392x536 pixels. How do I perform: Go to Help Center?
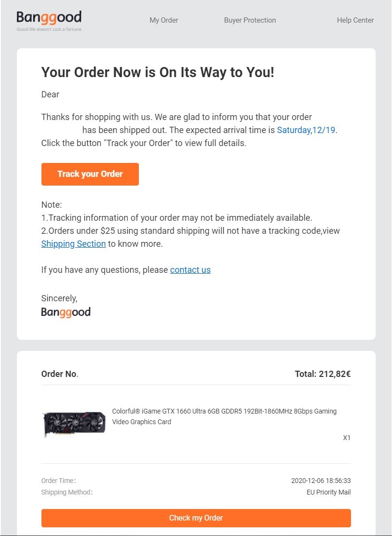coord(355,20)
